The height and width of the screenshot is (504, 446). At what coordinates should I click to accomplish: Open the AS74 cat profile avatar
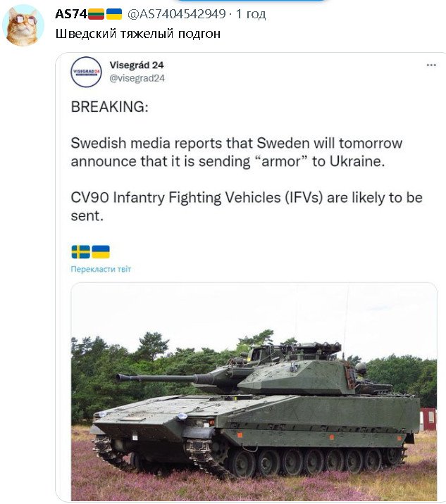point(25,25)
